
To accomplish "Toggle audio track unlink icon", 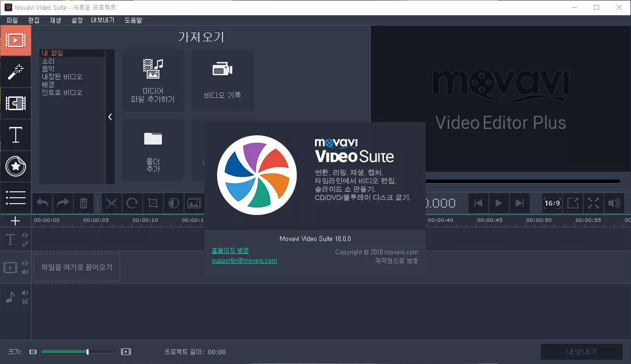I will click(x=25, y=302).
